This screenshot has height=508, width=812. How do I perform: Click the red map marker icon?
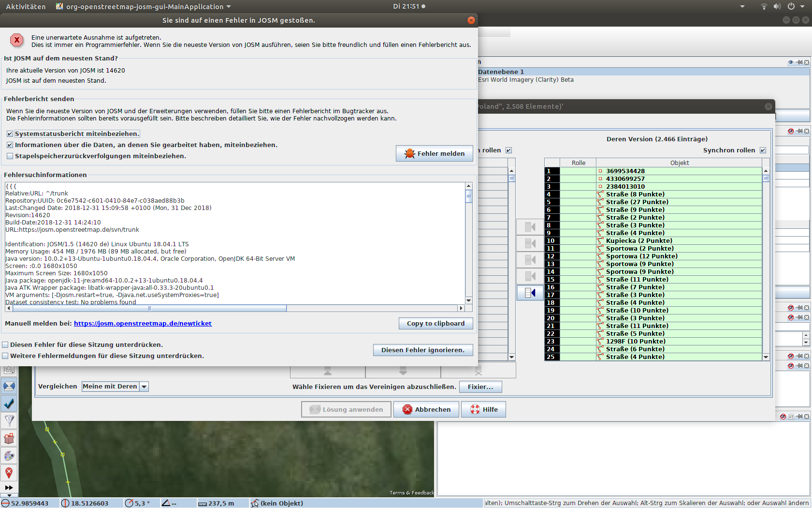pyautogui.click(x=9, y=473)
